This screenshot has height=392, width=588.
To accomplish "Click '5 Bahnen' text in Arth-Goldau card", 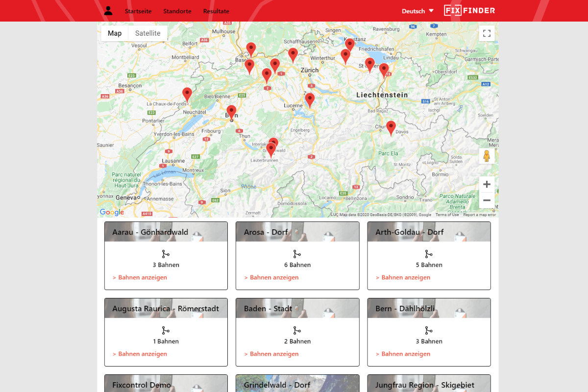I will coord(429,265).
